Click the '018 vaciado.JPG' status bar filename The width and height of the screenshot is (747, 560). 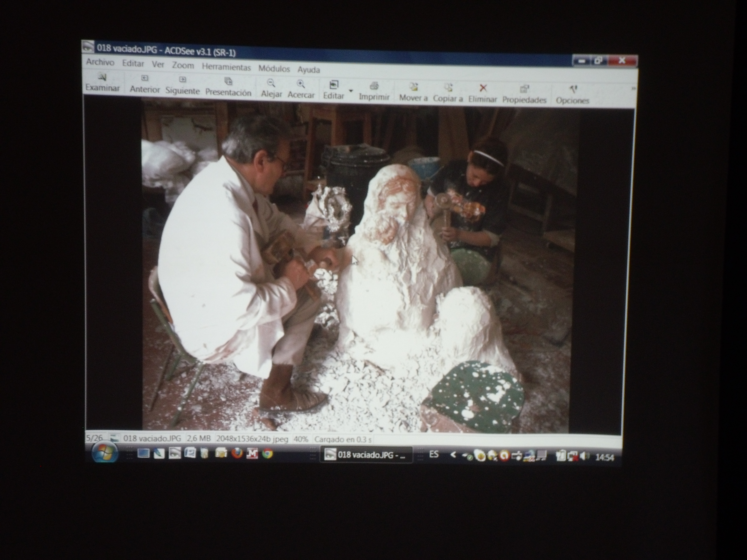[x=152, y=438]
